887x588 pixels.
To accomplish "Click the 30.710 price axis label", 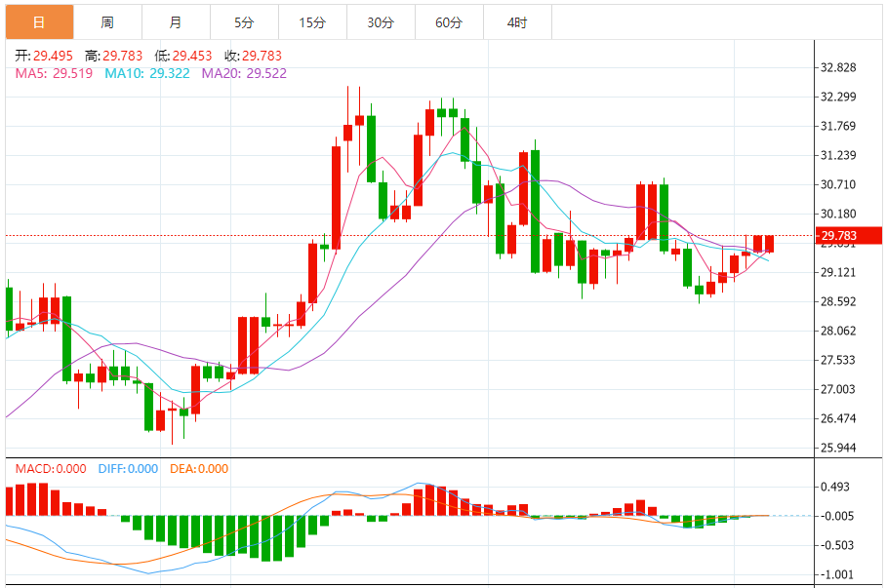I will pyautogui.click(x=838, y=184).
